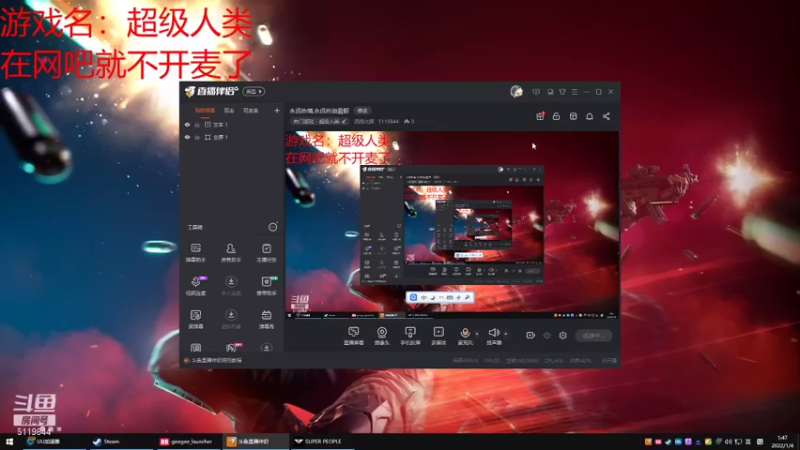Open the 弹幕秀 tool

(x=266, y=319)
